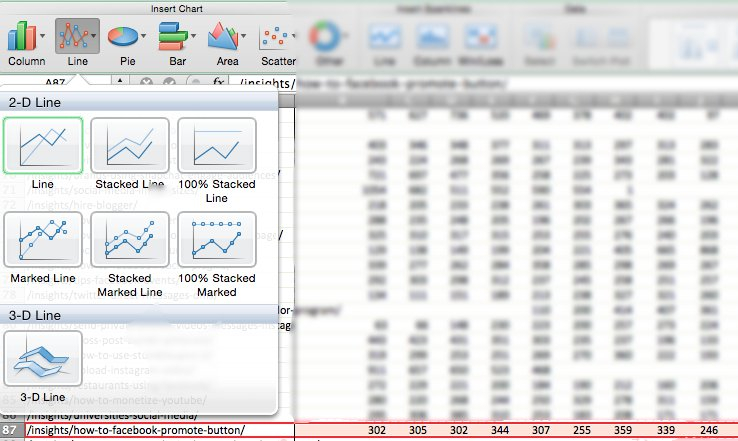738x441 pixels.
Task: Select the row 87 header
Action: (12, 430)
